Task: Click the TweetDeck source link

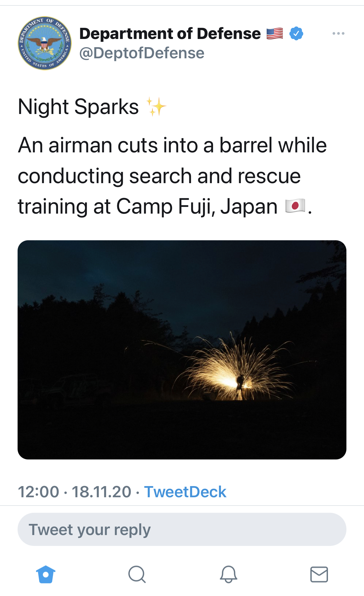Action: 185,492
